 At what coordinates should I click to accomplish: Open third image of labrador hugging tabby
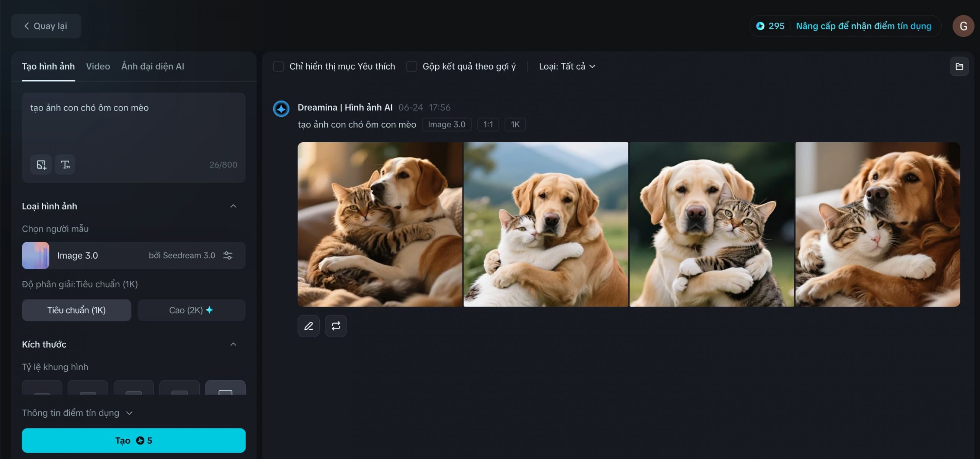[712, 225]
